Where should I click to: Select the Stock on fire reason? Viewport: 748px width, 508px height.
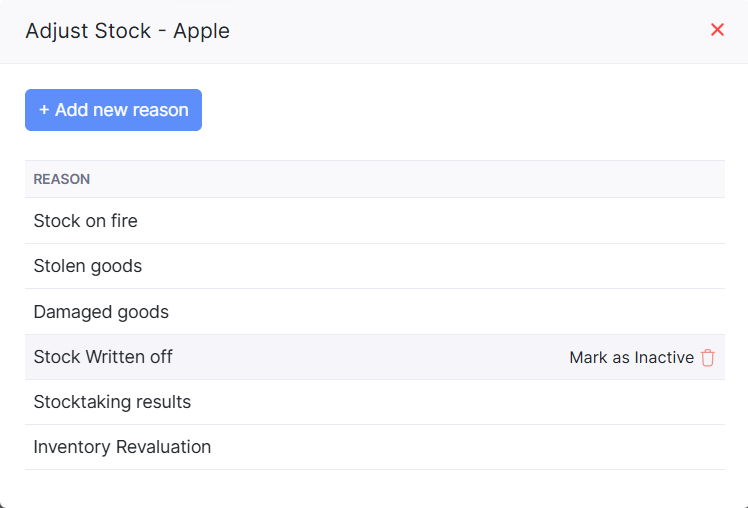86,221
